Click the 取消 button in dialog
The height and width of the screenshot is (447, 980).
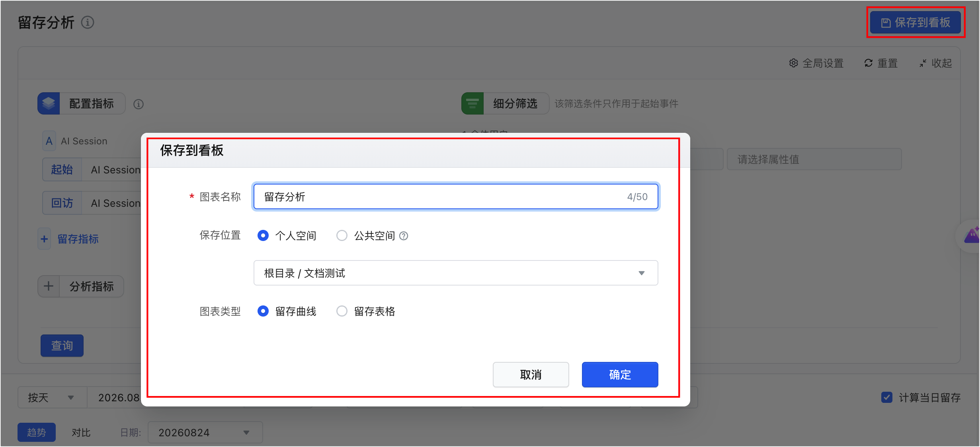pyautogui.click(x=531, y=375)
